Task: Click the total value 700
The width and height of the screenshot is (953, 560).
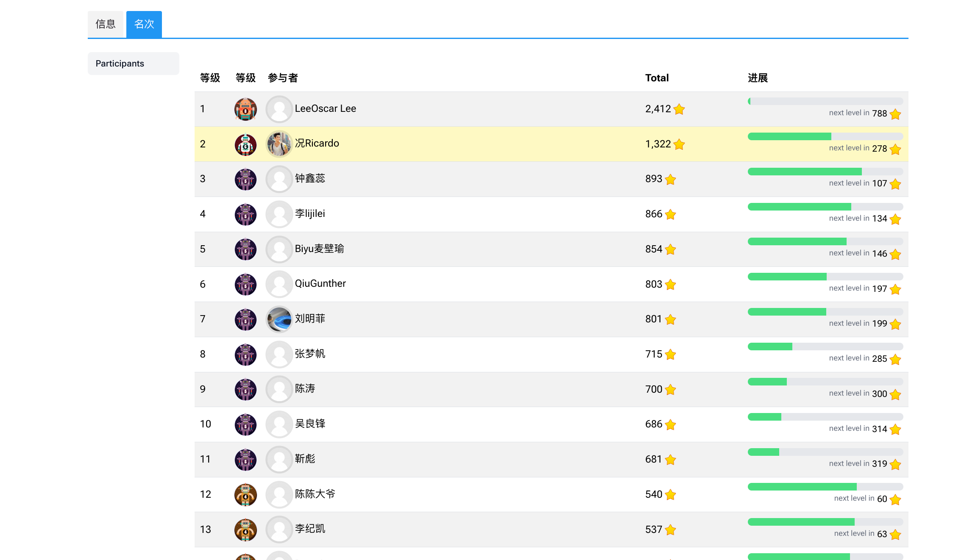Action: coord(653,390)
